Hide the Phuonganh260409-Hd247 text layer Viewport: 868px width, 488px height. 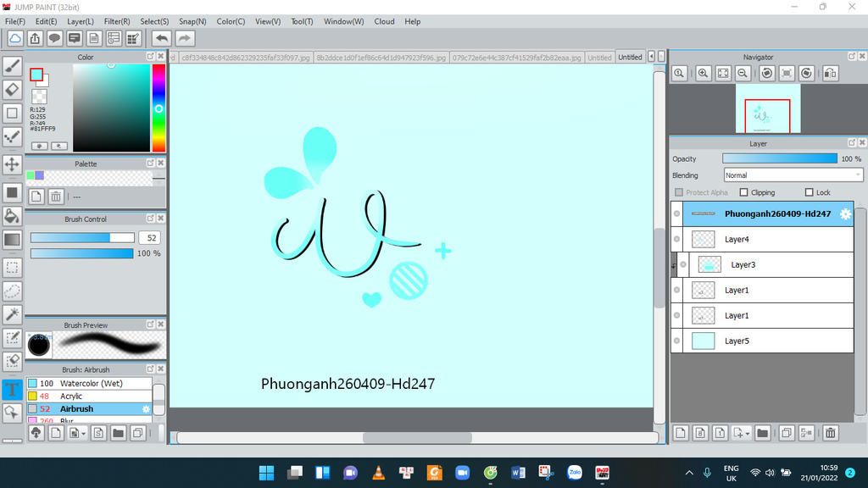[676, 213]
